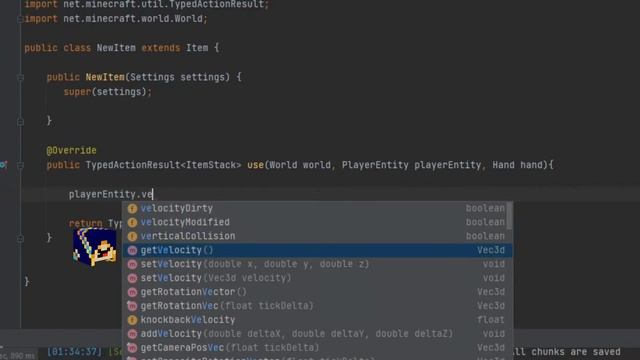Click method icon beside getRotationVec
This screenshot has height=360, width=640.
coord(132,306)
